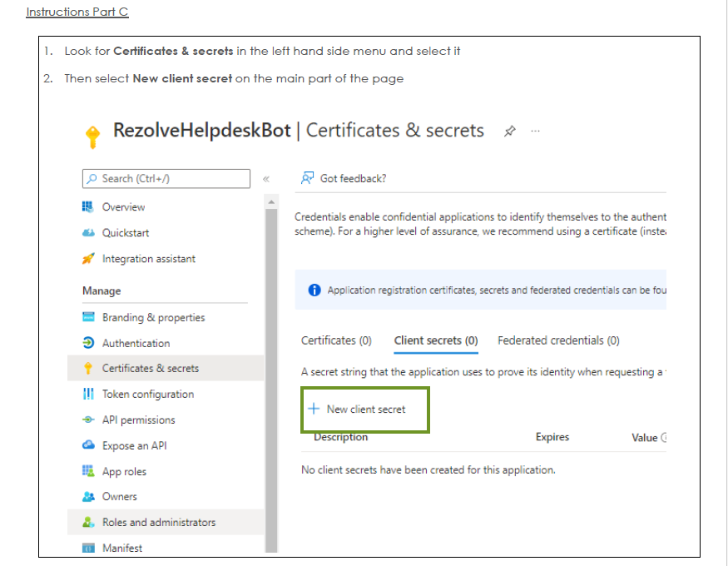Click the info icon next to Value column

click(664, 437)
